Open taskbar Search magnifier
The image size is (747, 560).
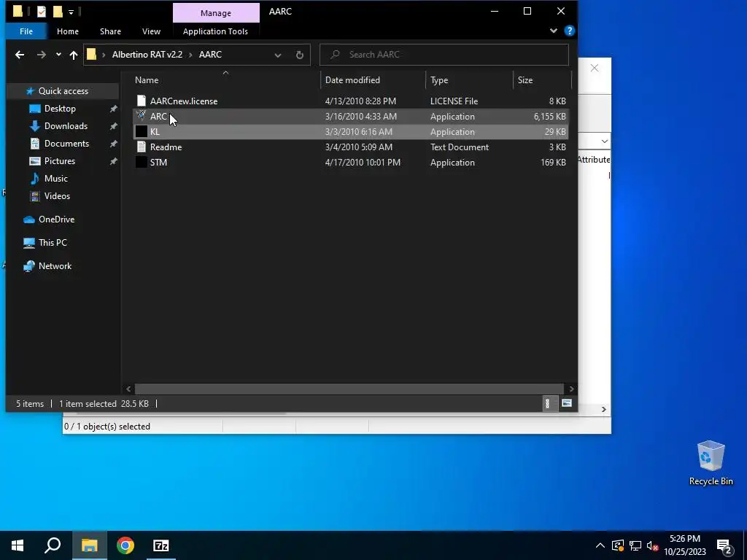click(53, 545)
